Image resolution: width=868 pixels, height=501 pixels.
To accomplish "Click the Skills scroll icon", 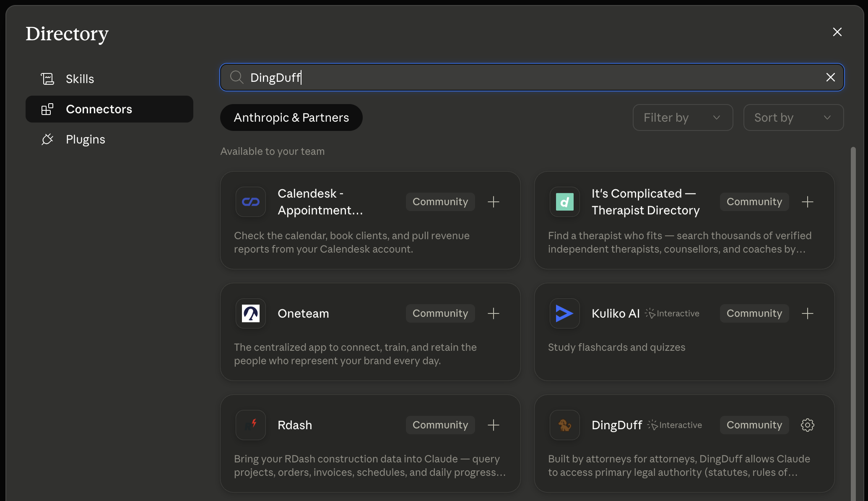I will (47, 79).
